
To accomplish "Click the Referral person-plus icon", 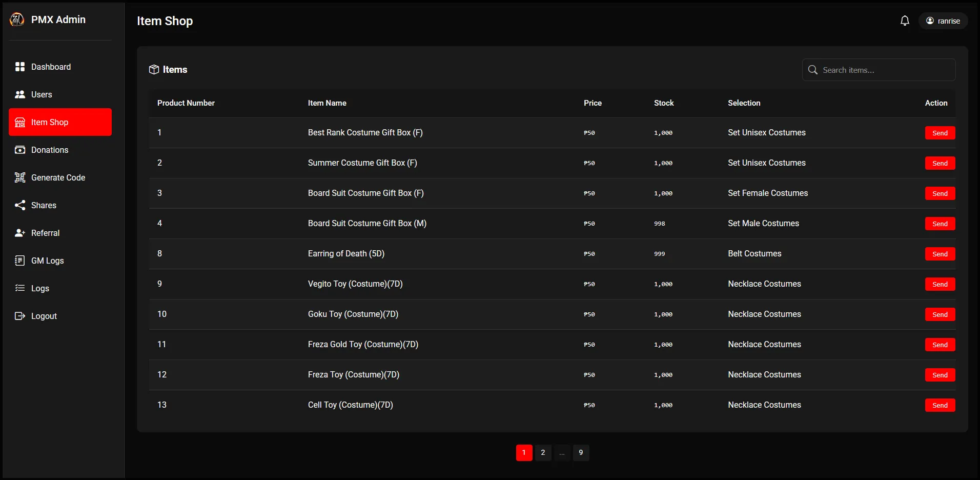I will click(x=20, y=233).
